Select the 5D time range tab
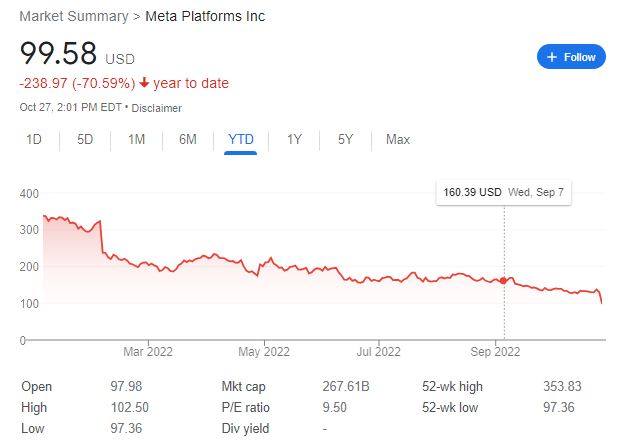 point(85,140)
